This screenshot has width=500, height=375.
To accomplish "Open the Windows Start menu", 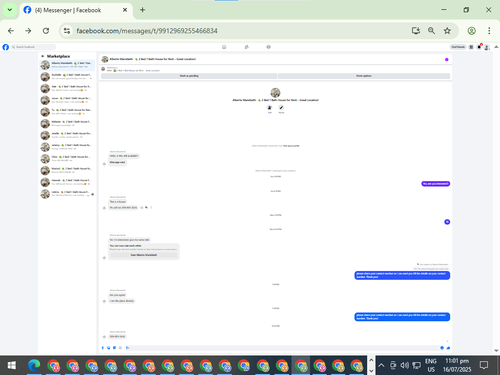I will (12, 366).
